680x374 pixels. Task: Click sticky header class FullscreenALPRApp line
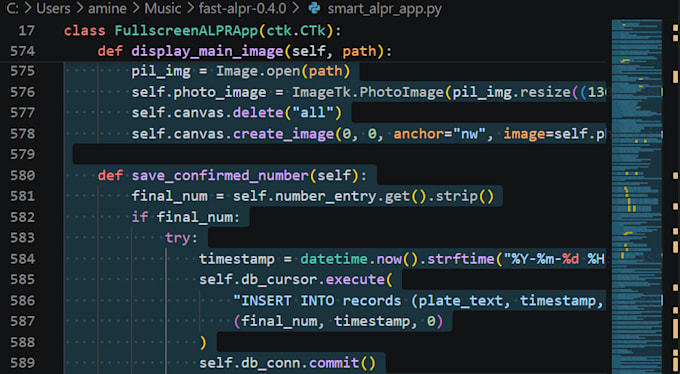[x=203, y=31]
